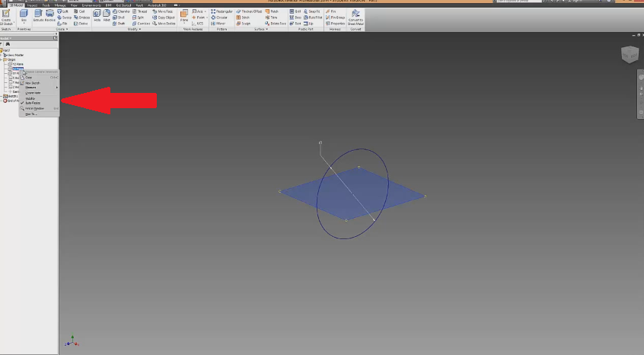Open the find binoculars in browser
644x355 pixels.
[x=8, y=44]
